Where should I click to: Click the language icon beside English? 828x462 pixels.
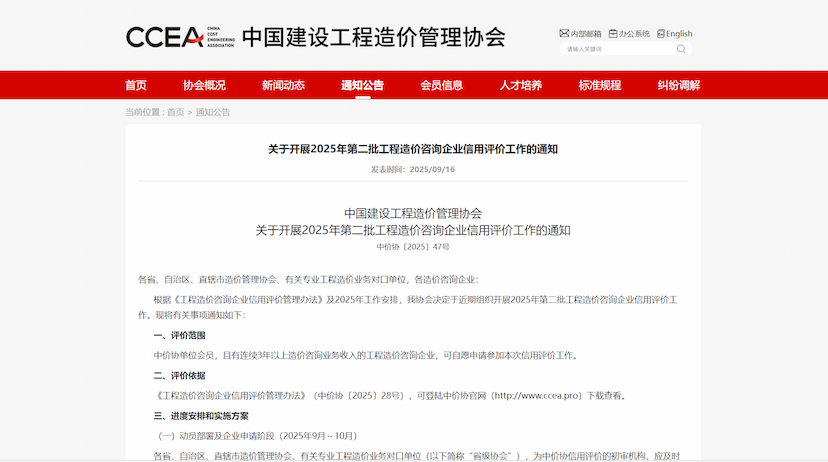click(x=661, y=33)
